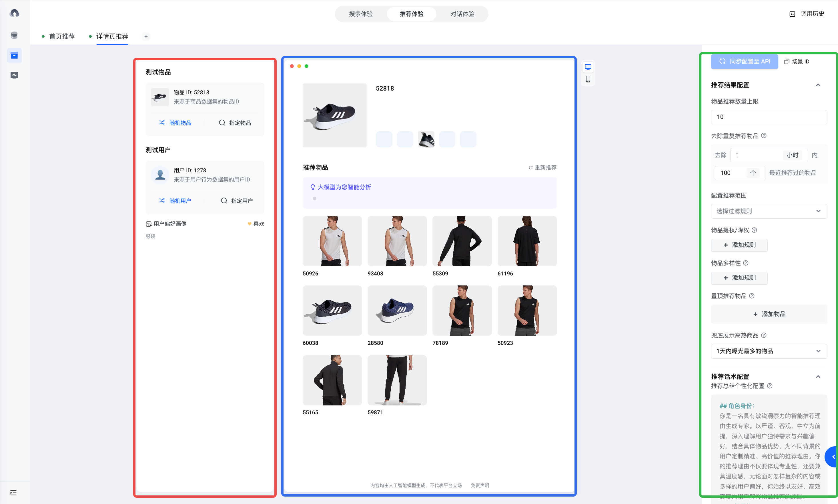Open the 1天内曝光最多的物品 dropdown
Viewport: 838px width, 504px height.
(769, 351)
